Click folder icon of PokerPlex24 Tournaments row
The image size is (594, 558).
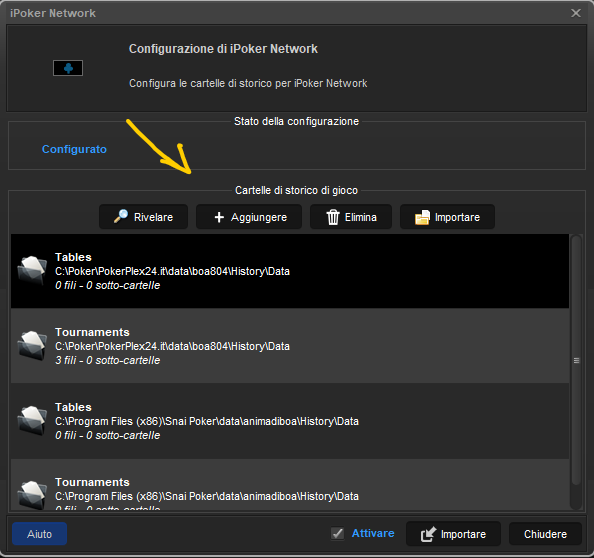click(x=32, y=345)
